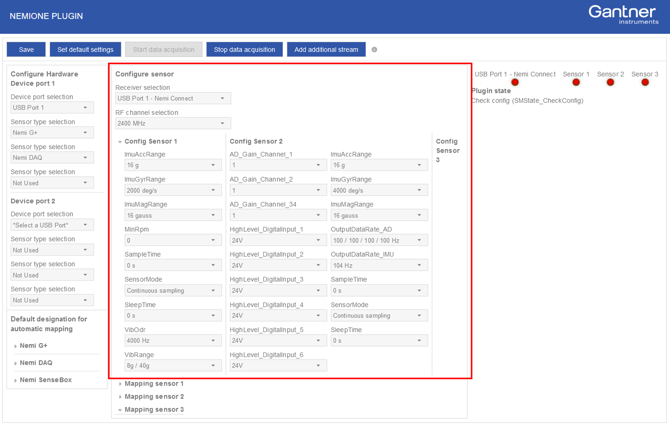The height and width of the screenshot is (427, 670).
Task: Open the HighLevel_DigitalInput_6 dropdown
Action: (278, 366)
